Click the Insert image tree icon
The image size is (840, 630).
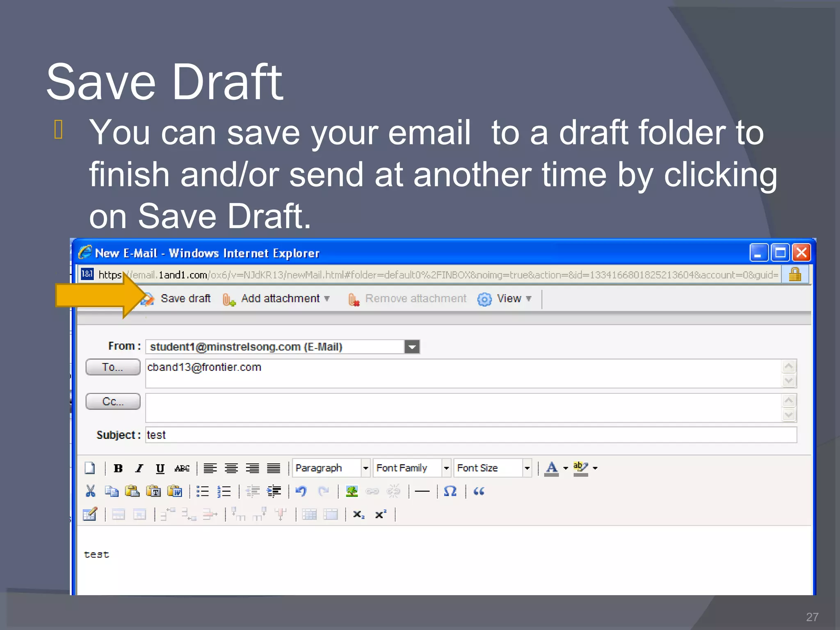pyautogui.click(x=352, y=491)
